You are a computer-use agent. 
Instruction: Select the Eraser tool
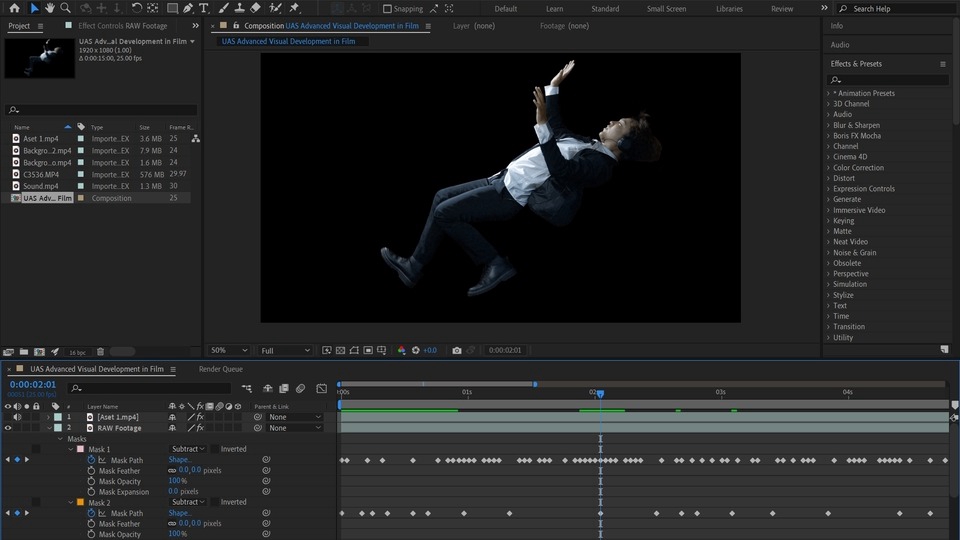255,8
